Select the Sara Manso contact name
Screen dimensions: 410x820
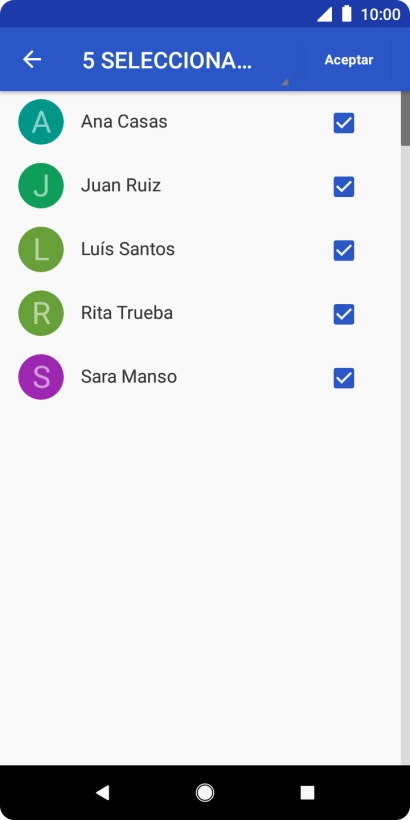point(129,377)
